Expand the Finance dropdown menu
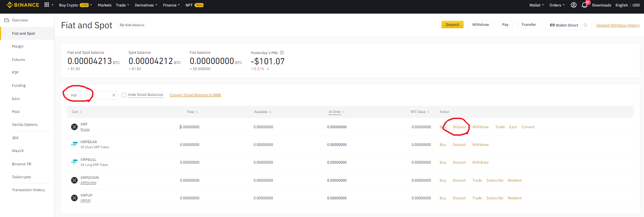The height and width of the screenshot is (217, 644). pyautogui.click(x=179, y=5)
